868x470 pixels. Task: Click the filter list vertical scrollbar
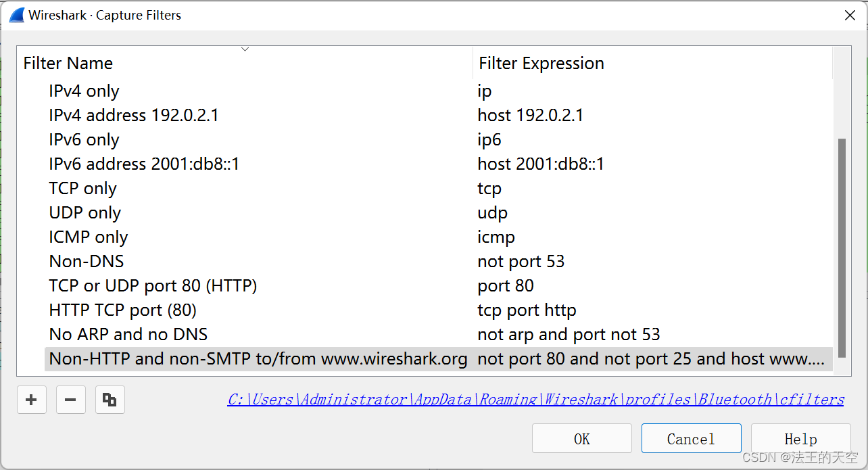pyautogui.click(x=842, y=248)
